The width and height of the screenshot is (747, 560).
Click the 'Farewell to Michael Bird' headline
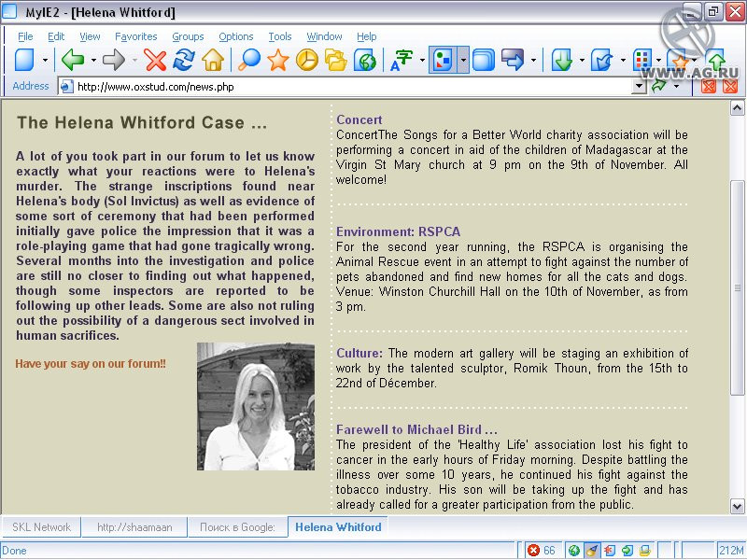(x=416, y=429)
